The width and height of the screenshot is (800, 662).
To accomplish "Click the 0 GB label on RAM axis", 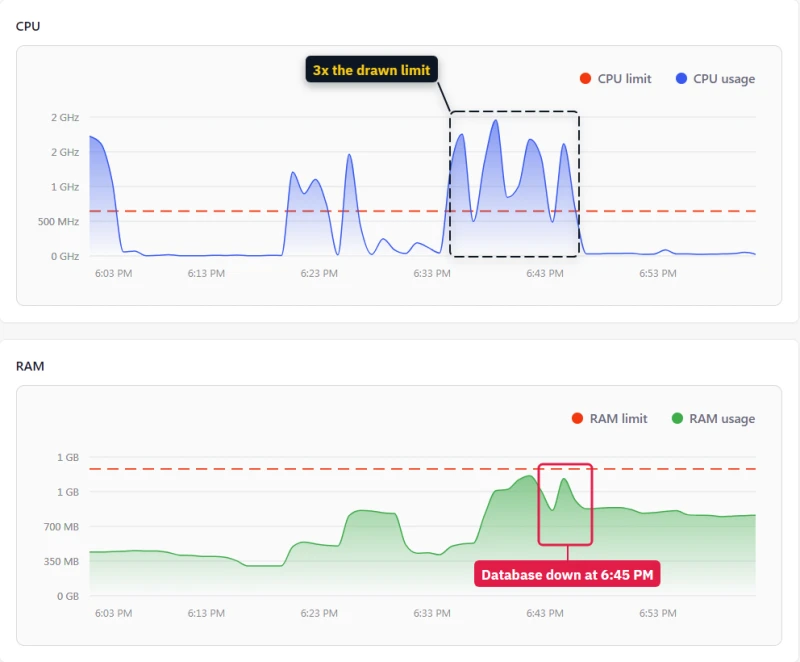I will (68, 596).
